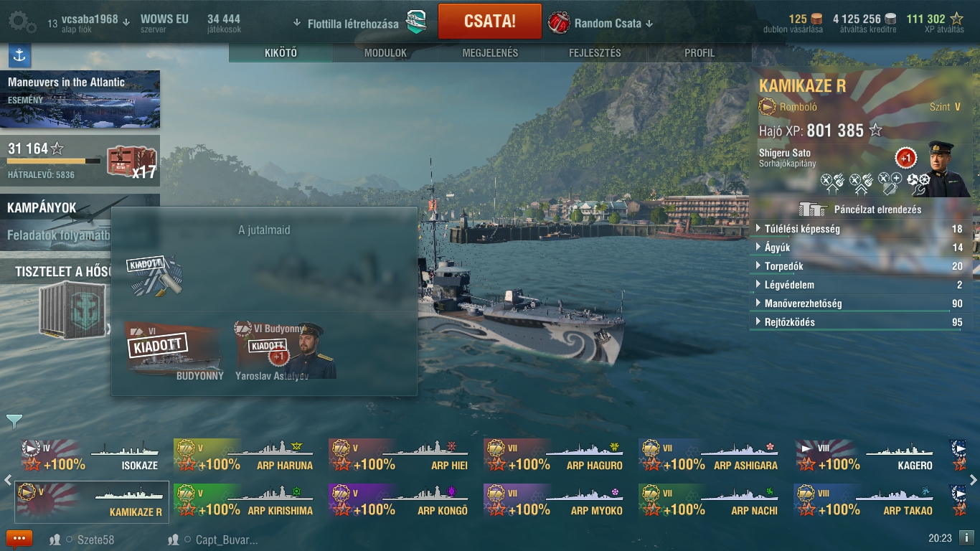Open ship carousel filter funnel
980x551 pixels.
tap(14, 420)
